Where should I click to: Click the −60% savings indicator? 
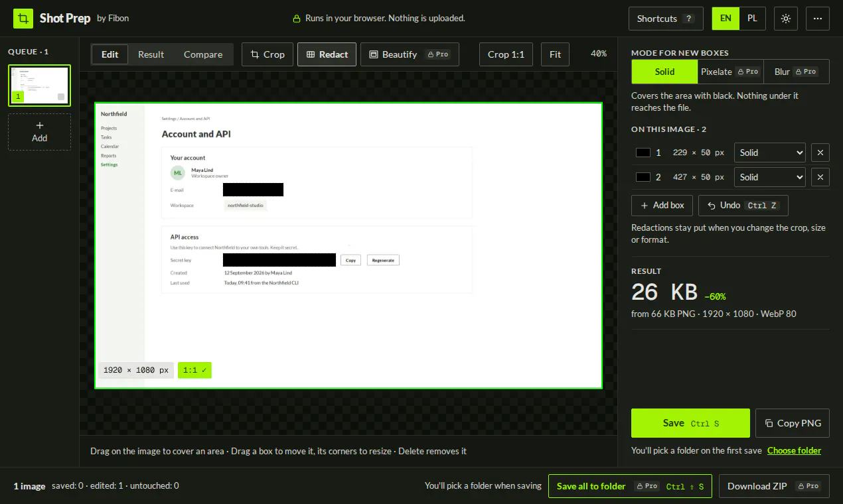[715, 296]
